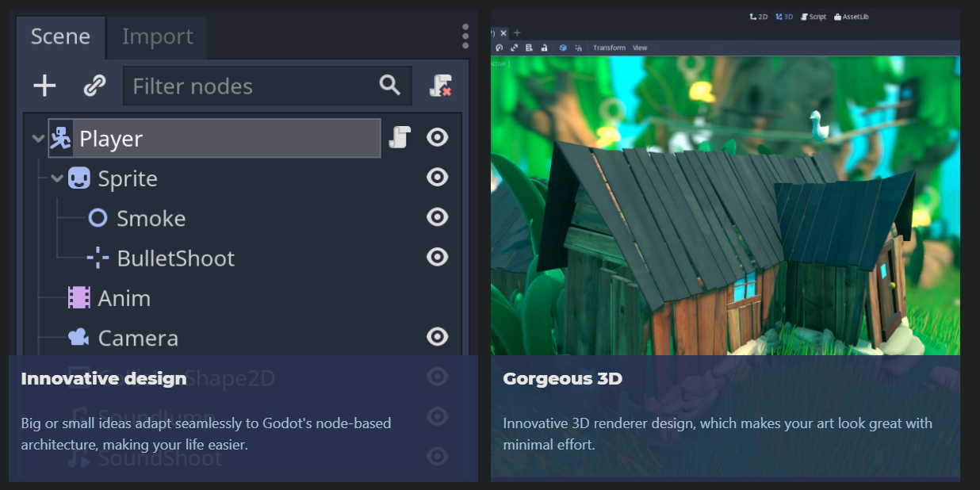Collapse the Player node in the scene tree
The width and height of the screenshot is (980, 490).
(37, 137)
